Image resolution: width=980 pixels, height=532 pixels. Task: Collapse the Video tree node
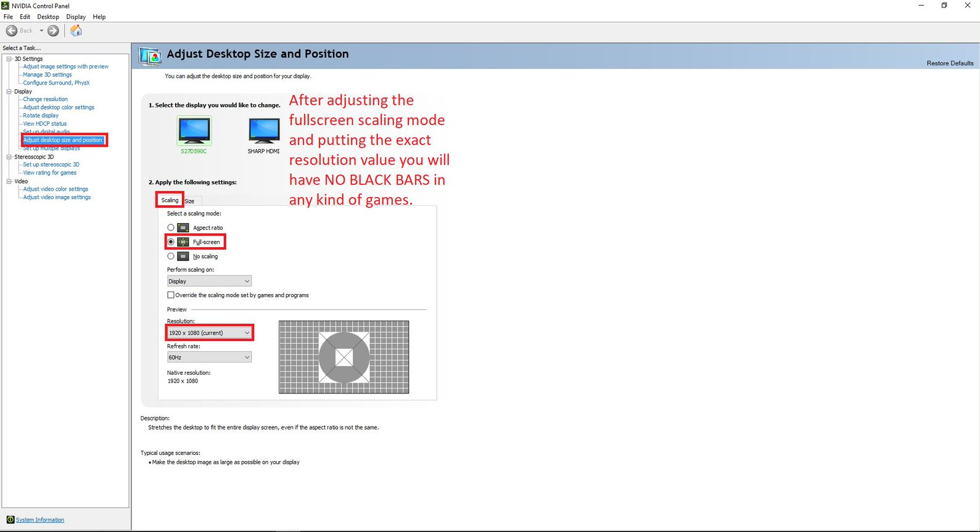point(9,181)
